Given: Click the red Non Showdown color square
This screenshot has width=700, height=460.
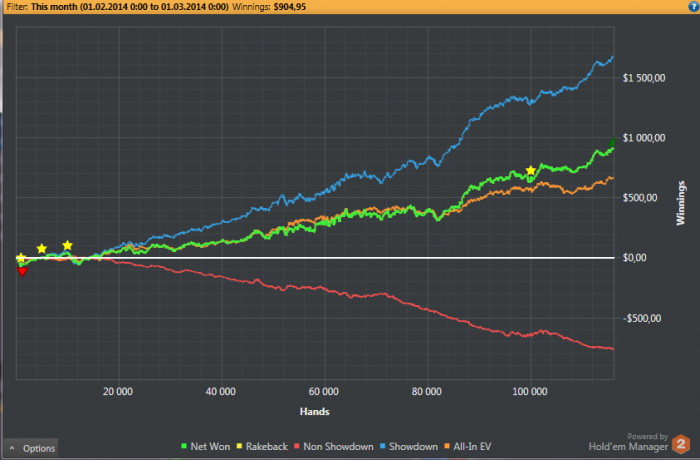Looking at the screenshot, I should pos(297,446).
